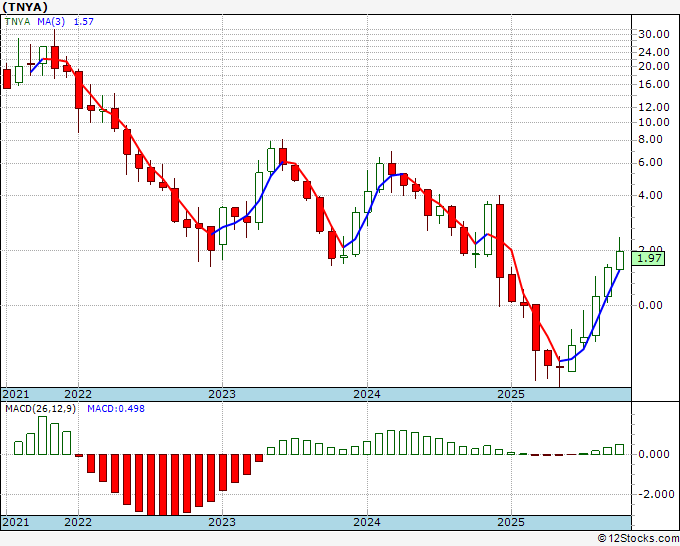This screenshot has height=546, width=680.
Task: Click the MACD(26,12,9) indicator label
Action: tap(41, 409)
